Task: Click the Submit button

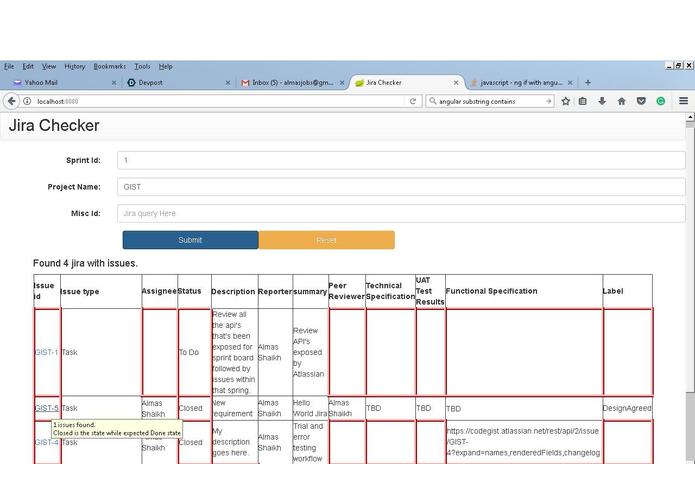Action: [x=191, y=240]
